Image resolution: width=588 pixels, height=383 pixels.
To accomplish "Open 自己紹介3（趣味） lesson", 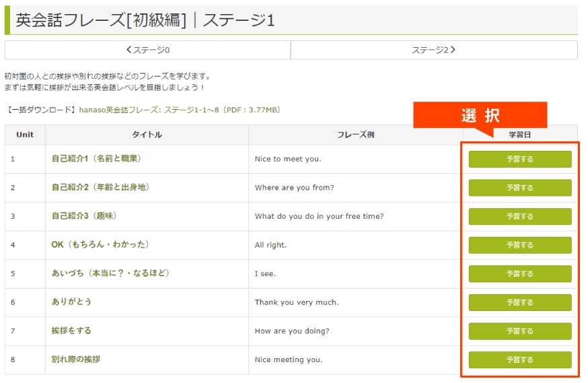I will [x=83, y=216].
